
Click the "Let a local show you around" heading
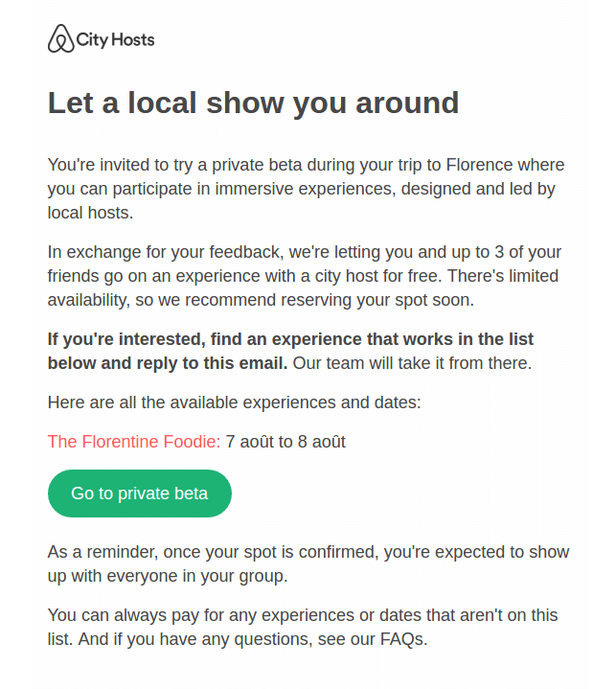pos(253,103)
